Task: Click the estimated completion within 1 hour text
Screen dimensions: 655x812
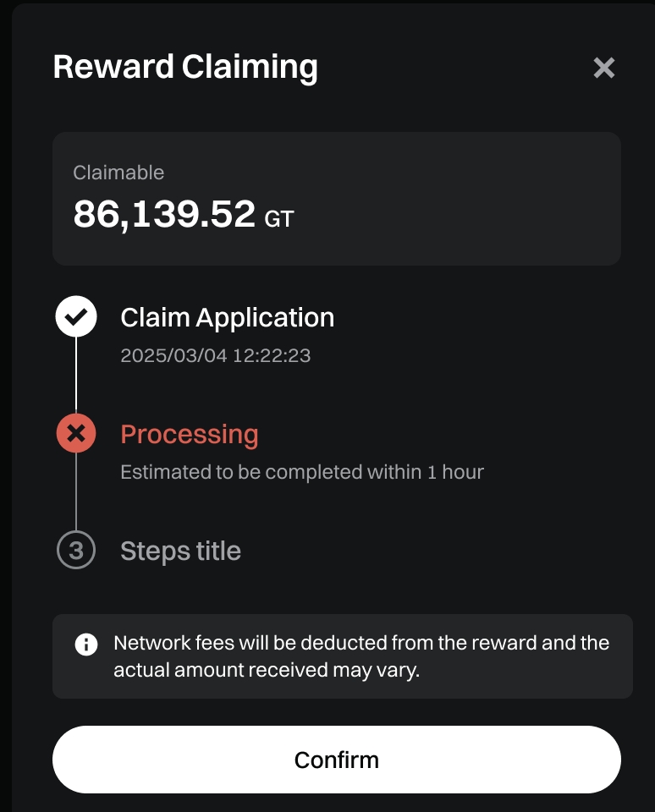Action: [x=302, y=472]
